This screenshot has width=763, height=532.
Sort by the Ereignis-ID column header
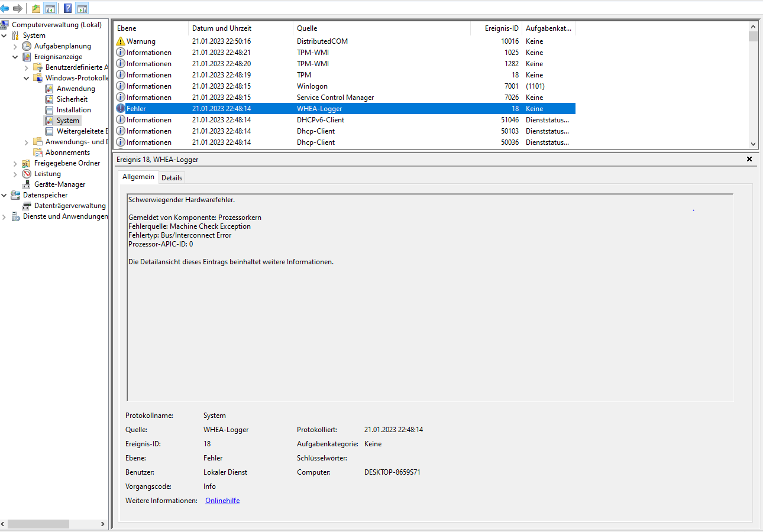(x=496, y=28)
